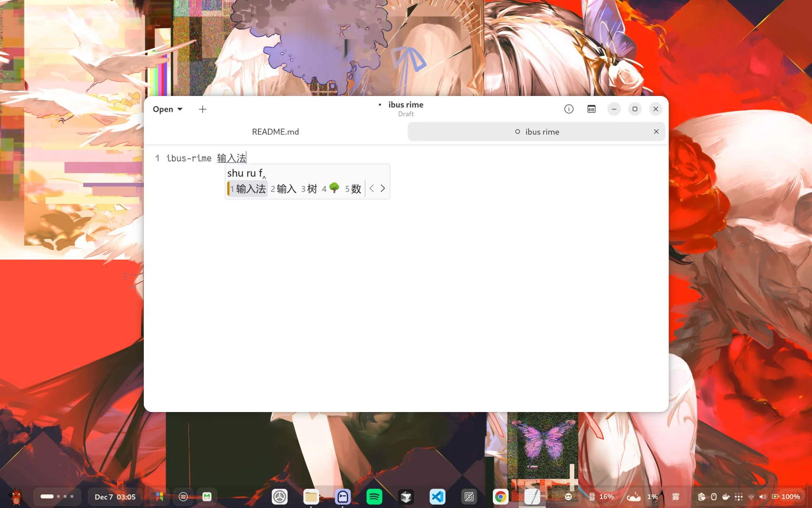Open the Spotify panel indicator
The height and width of the screenshot is (508, 812).
coord(183,497)
